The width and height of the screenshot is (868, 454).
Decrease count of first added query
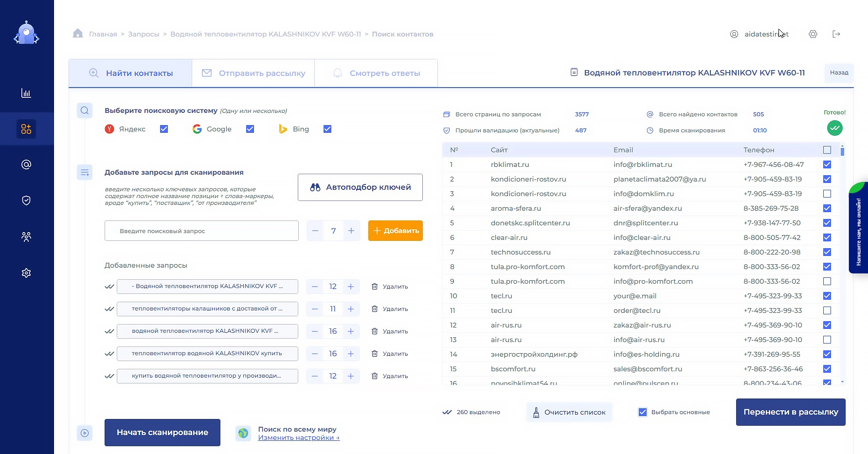(x=315, y=287)
